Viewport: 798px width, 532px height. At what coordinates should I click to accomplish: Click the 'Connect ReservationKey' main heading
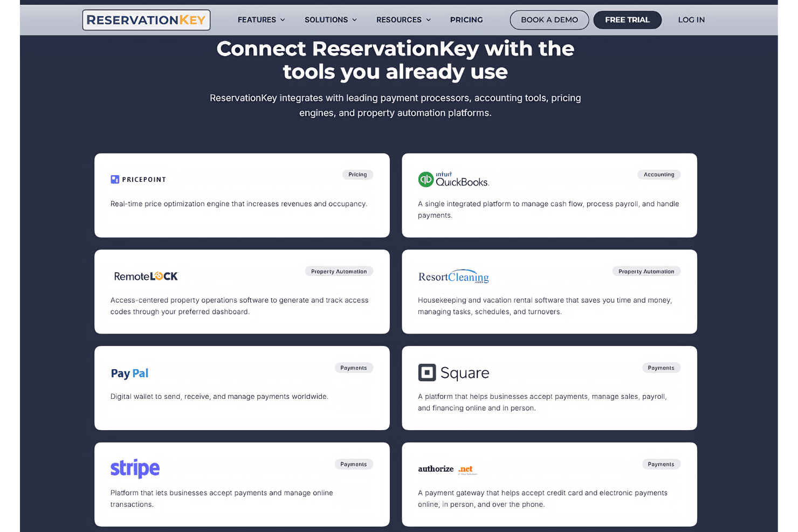click(395, 60)
